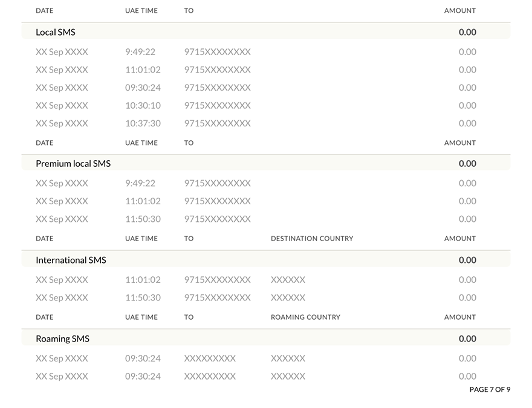Click the International SMS total amount
Screen dimensions: 532x408
tap(467, 260)
